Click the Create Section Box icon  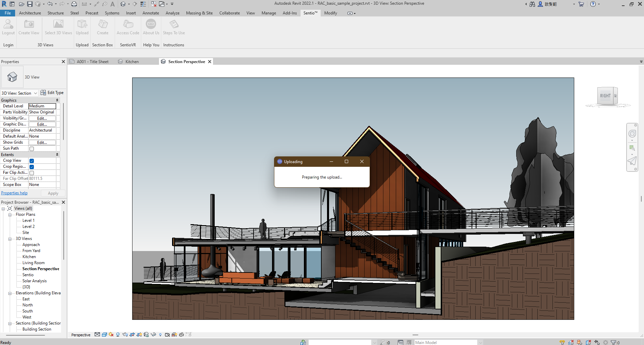click(103, 24)
